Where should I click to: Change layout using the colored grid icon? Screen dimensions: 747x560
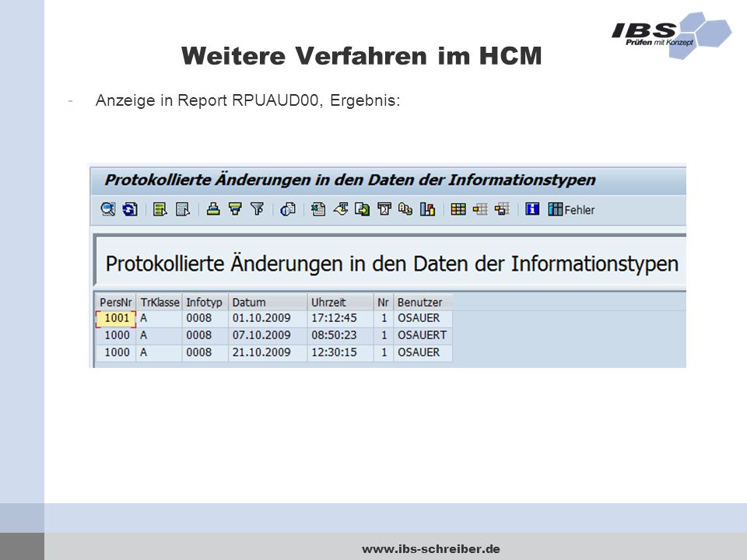458,209
